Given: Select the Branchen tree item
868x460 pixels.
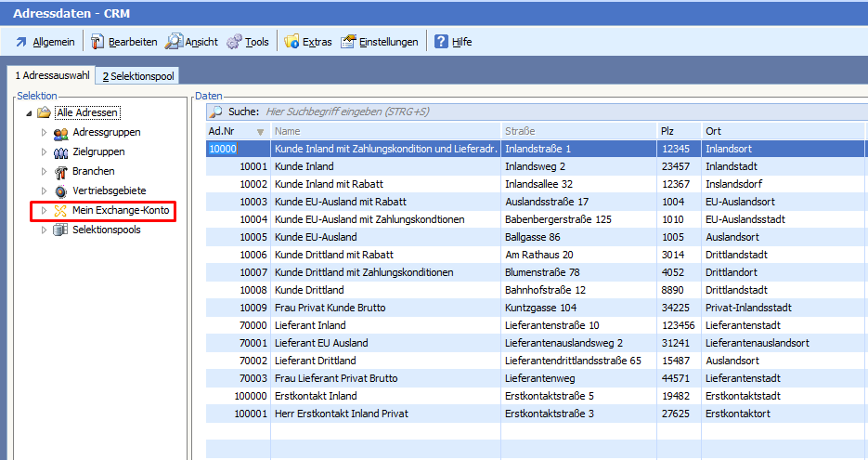Looking at the screenshot, I should 93,172.
